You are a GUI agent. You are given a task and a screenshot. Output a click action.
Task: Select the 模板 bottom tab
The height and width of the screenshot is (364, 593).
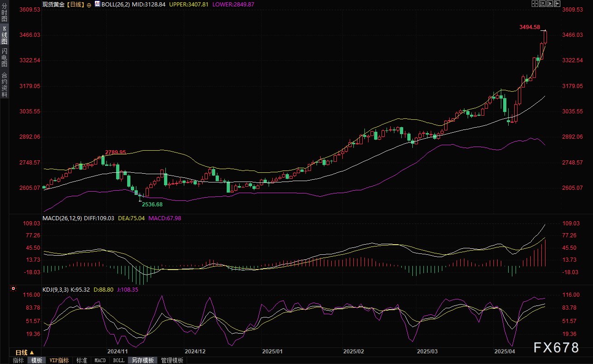(37, 360)
